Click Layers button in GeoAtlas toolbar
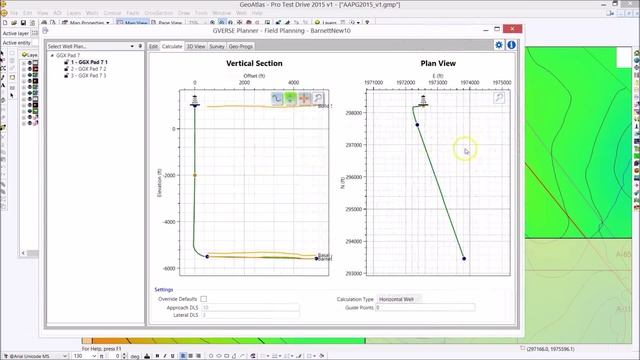This screenshot has width=640, height=360. click(325, 23)
